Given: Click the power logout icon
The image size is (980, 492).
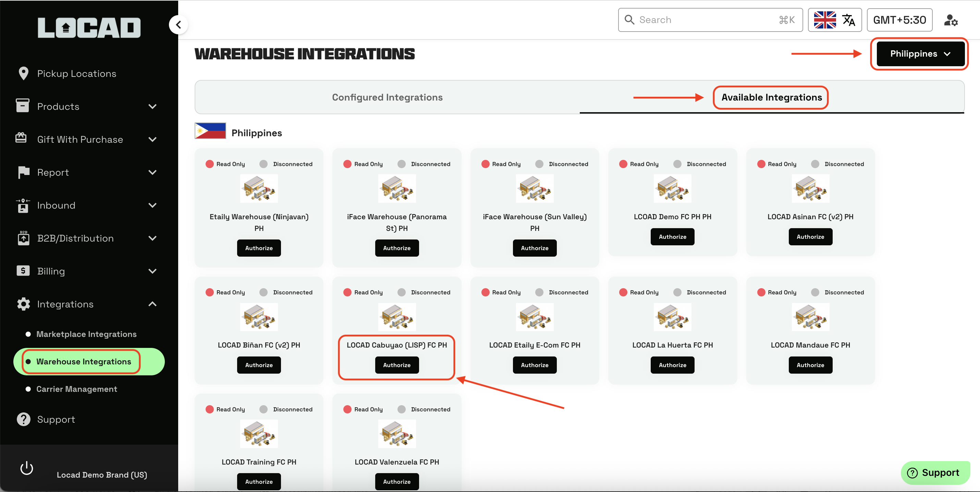Looking at the screenshot, I should (x=27, y=468).
